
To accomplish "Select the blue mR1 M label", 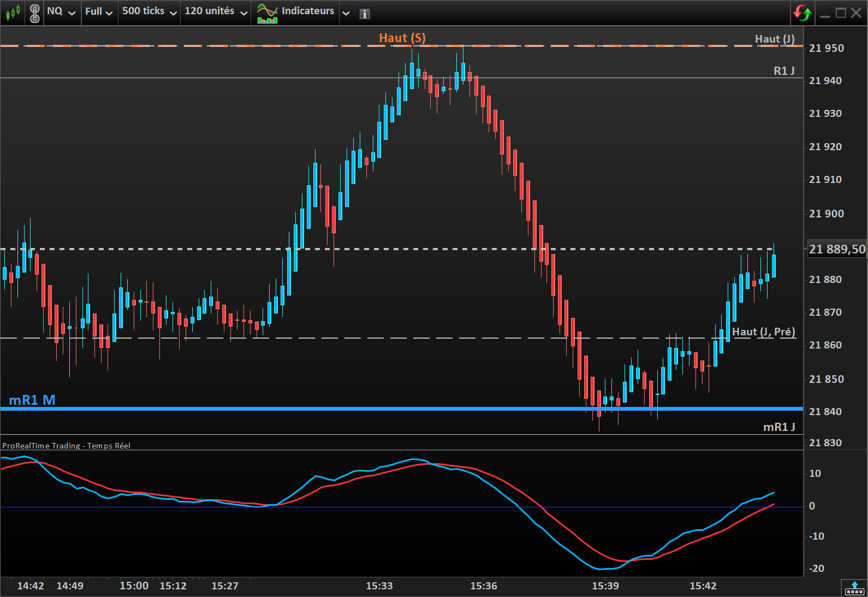I will click(x=32, y=400).
